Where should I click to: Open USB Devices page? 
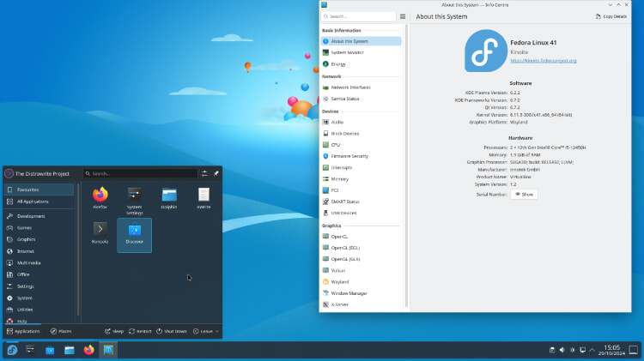[361, 213]
